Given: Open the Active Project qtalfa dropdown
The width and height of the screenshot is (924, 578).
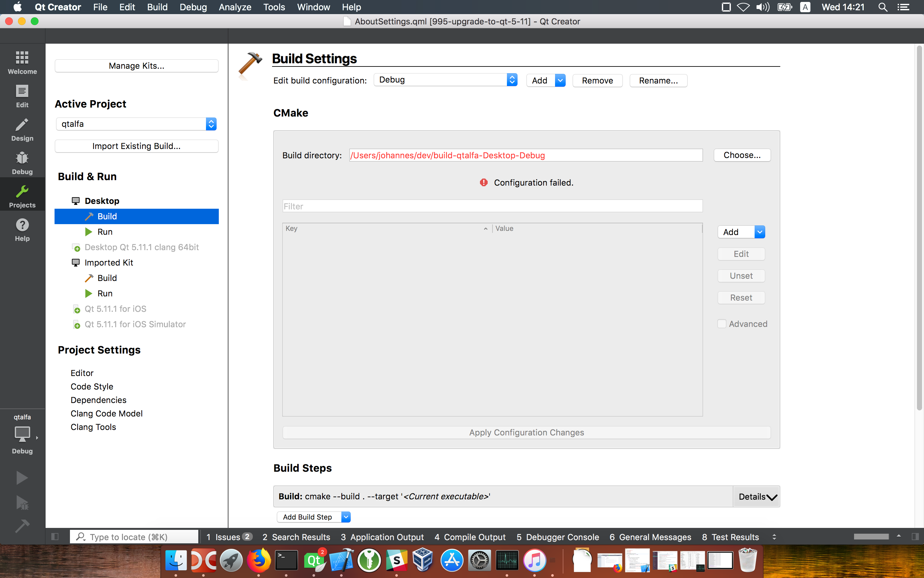Looking at the screenshot, I should pos(136,124).
